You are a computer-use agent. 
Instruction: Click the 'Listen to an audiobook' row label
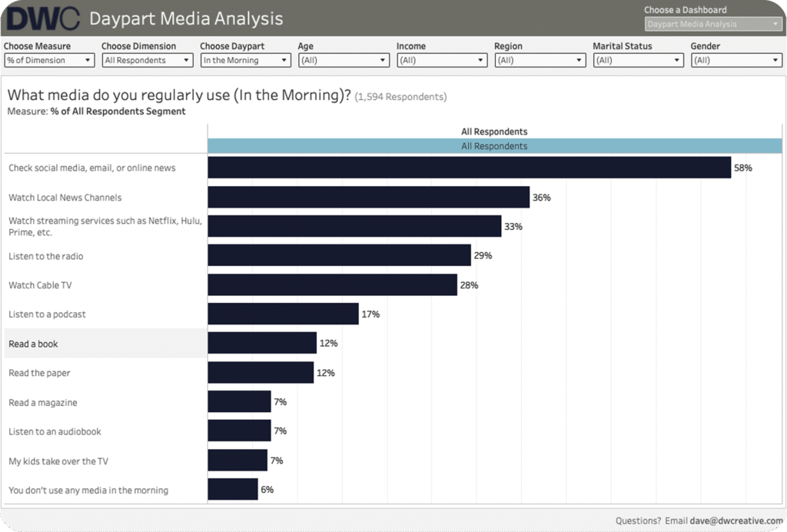tap(55, 431)
